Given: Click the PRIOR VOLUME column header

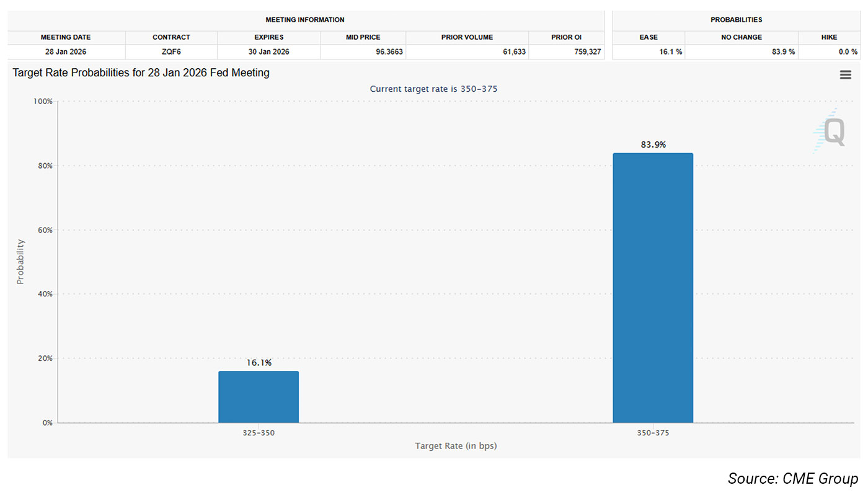Looking at the screenshot, I should [x=467, y=37].
